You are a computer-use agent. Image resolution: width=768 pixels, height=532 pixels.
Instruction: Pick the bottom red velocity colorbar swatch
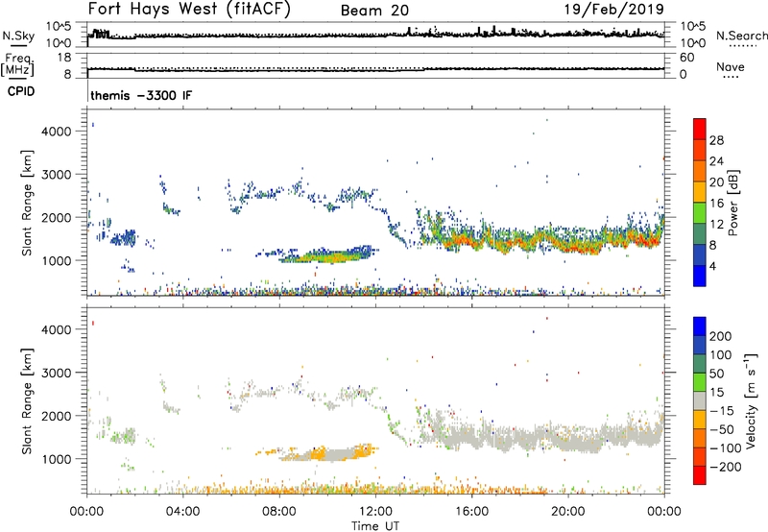coord(700,475)
